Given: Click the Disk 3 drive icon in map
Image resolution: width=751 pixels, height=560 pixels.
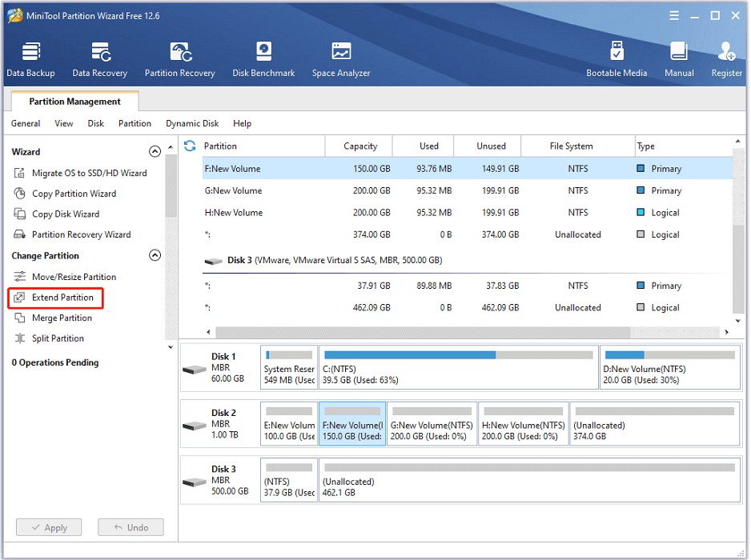Looking at the screenshot, I should (195, 482).
